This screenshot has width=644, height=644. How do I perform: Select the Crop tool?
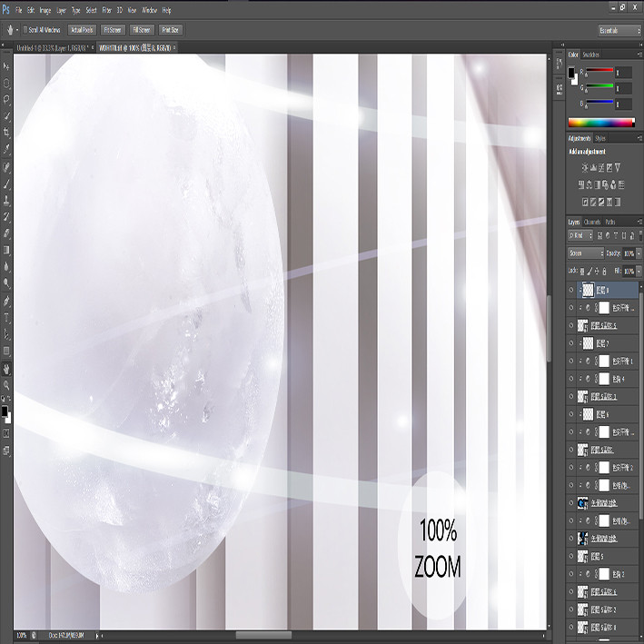click(x=6, y=132)
